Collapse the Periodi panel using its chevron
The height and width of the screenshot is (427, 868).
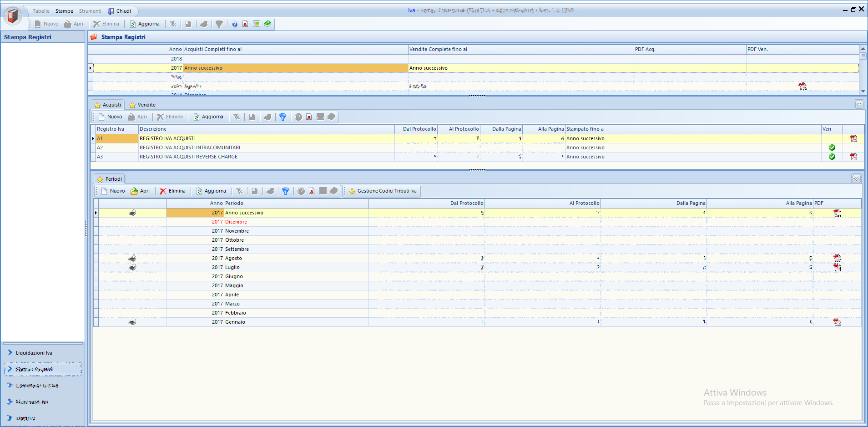click(x=856, y=179)
